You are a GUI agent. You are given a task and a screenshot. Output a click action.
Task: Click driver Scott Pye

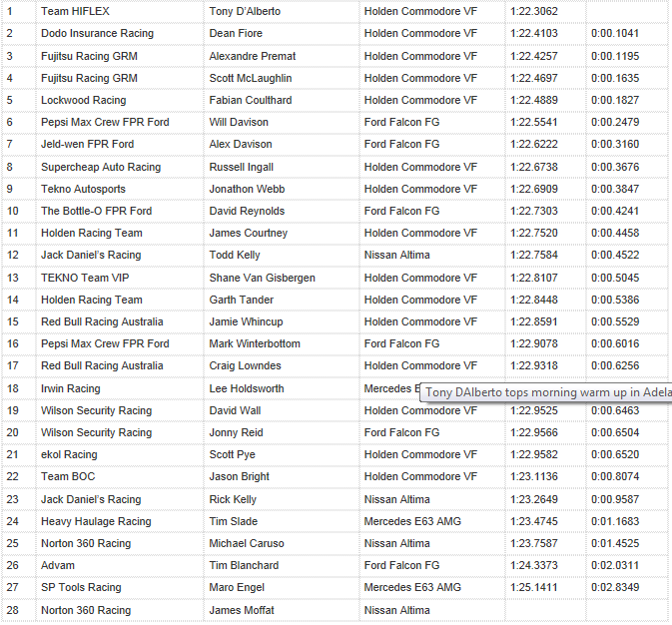[x=232, y=455]
